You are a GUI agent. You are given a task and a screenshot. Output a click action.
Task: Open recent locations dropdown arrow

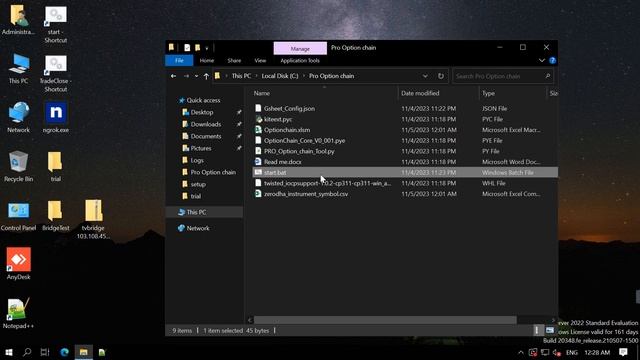[196, 76]
